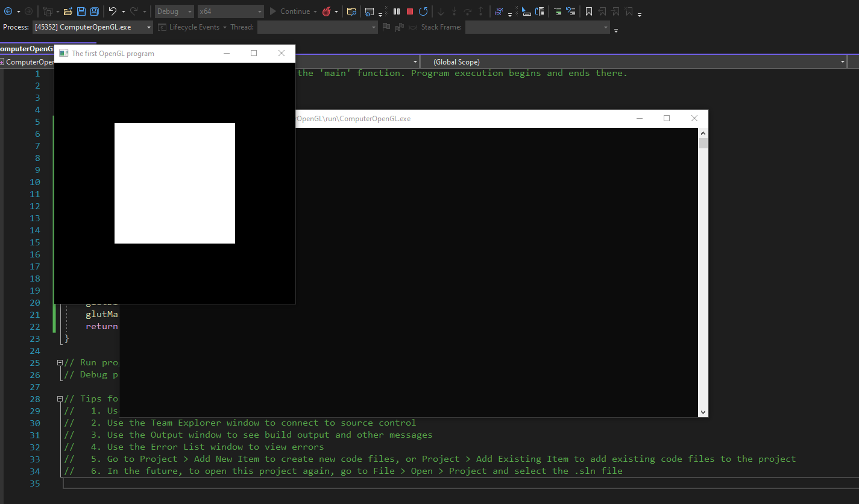
Task: Open the Debug configuration dropdown
Action: pyautogui.click(x=174, y=11)
